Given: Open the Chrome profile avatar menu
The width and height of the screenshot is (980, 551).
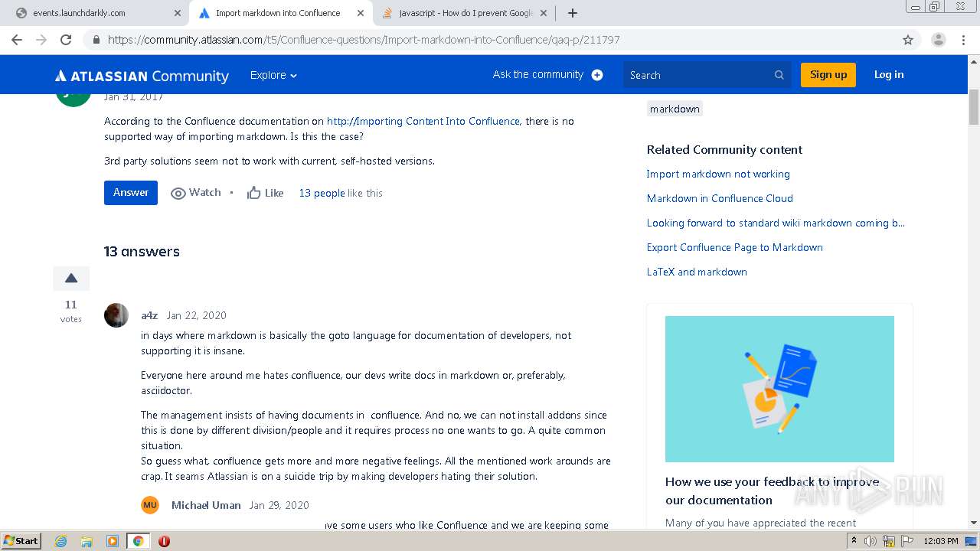Looking at the screenshot, I should 938,40.
